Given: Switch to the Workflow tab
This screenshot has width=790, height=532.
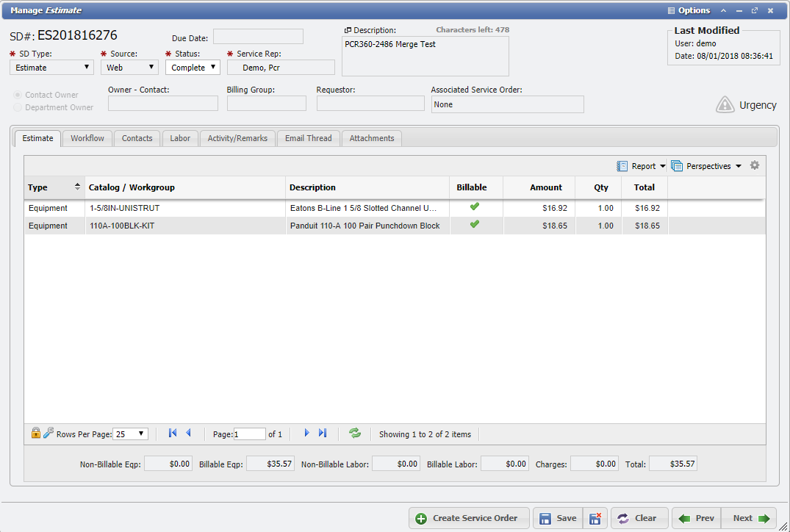Looking at the screenshot, I should 87,138.
